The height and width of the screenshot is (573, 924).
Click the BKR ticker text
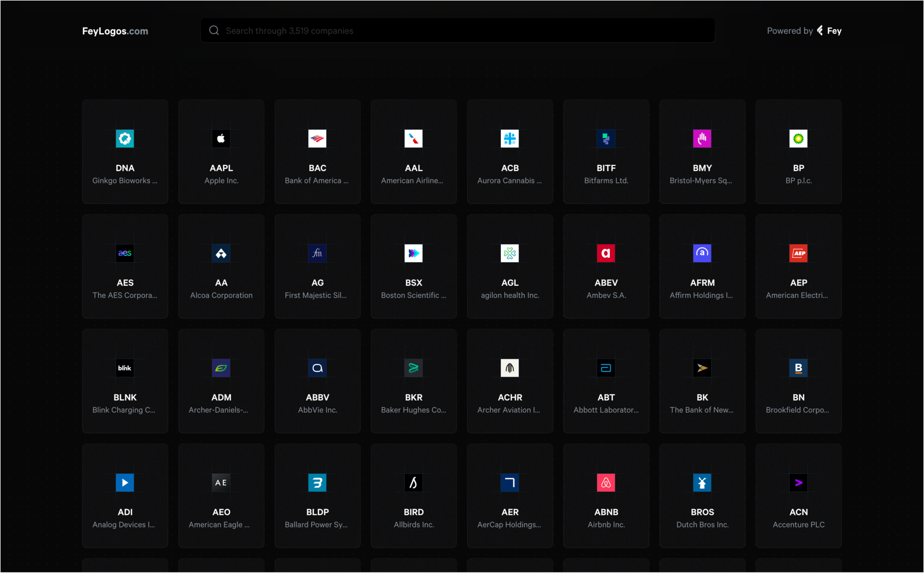(x=414, y=397)
